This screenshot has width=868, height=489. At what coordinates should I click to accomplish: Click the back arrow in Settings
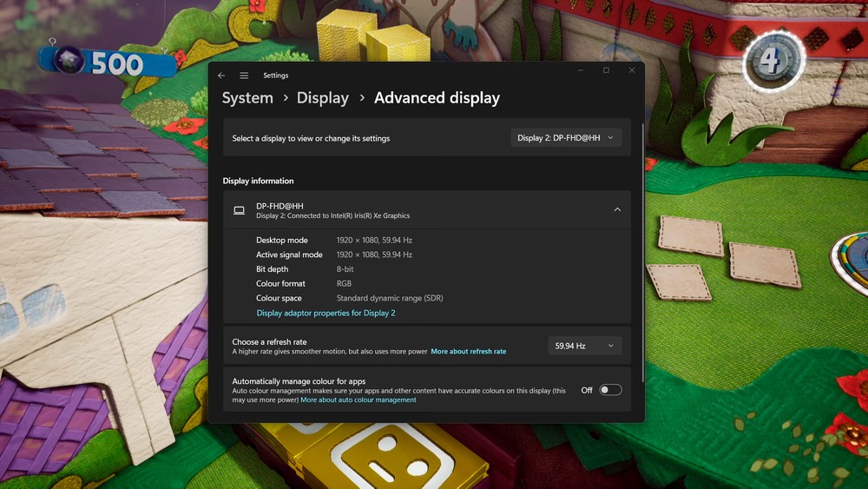[221, 76]
